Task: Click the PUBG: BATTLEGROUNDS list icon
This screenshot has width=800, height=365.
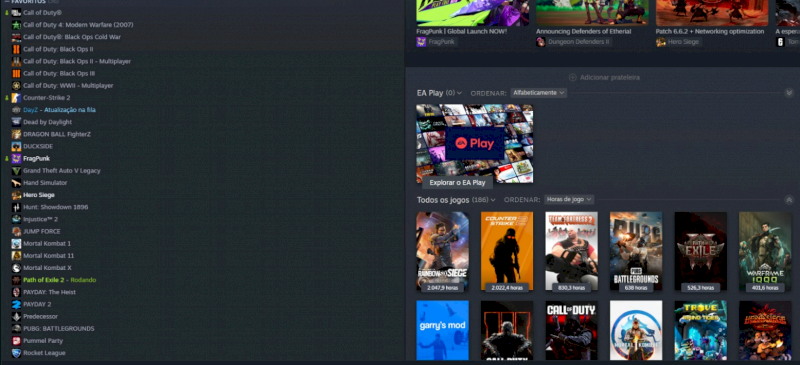Action: (16, 329)
